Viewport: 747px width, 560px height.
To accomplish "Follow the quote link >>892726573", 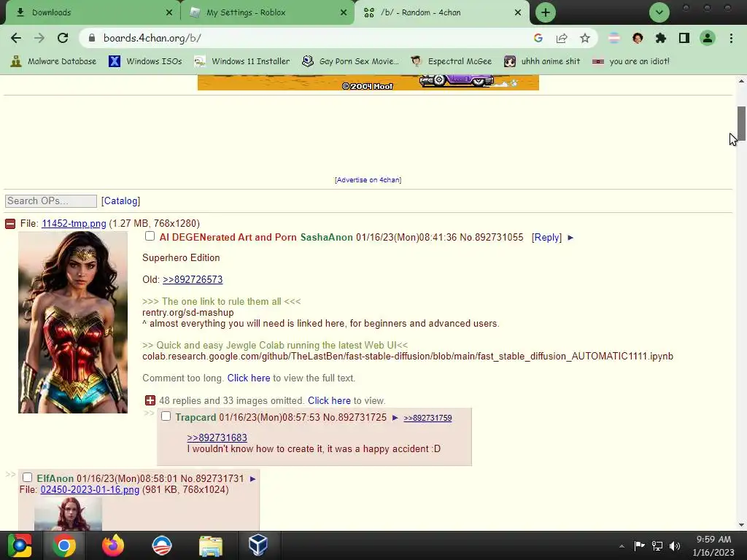I will tap(193, 279).
